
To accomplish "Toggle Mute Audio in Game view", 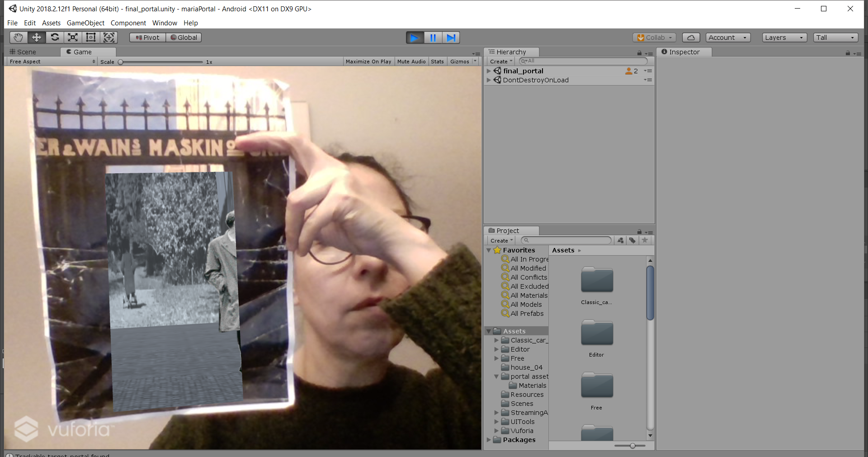I will 411,62.
